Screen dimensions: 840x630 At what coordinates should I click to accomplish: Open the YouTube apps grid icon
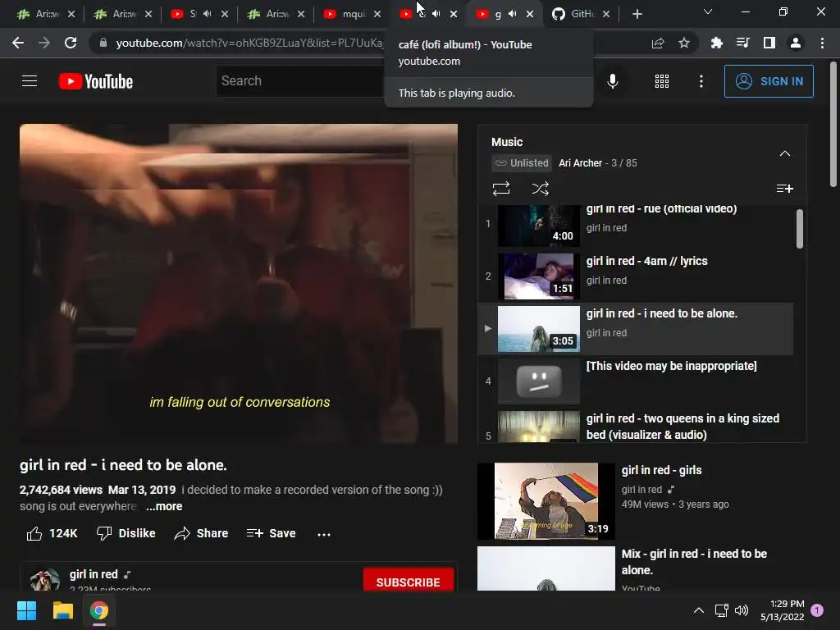click(x=662, y=81)
